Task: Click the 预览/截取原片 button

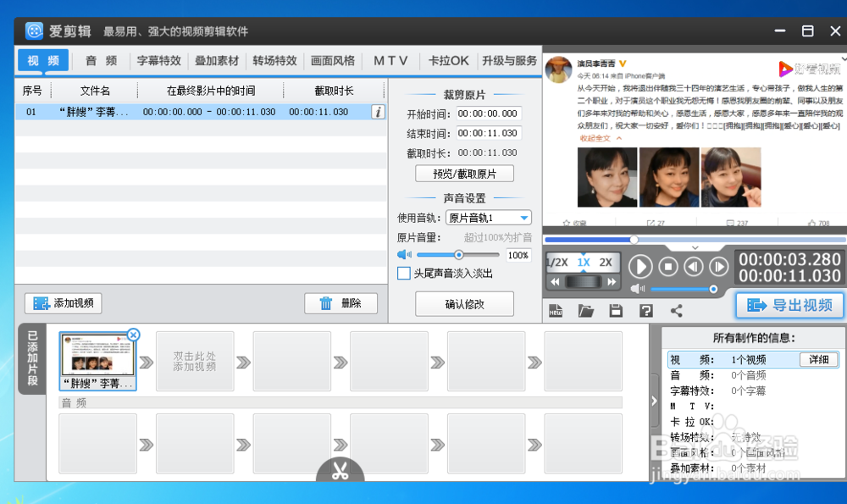Action: coord(464,173)
